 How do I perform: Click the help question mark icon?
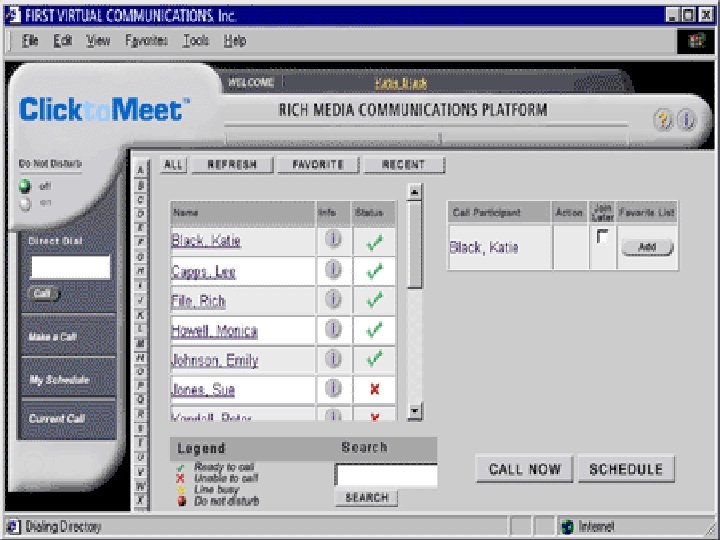(663, 120)
